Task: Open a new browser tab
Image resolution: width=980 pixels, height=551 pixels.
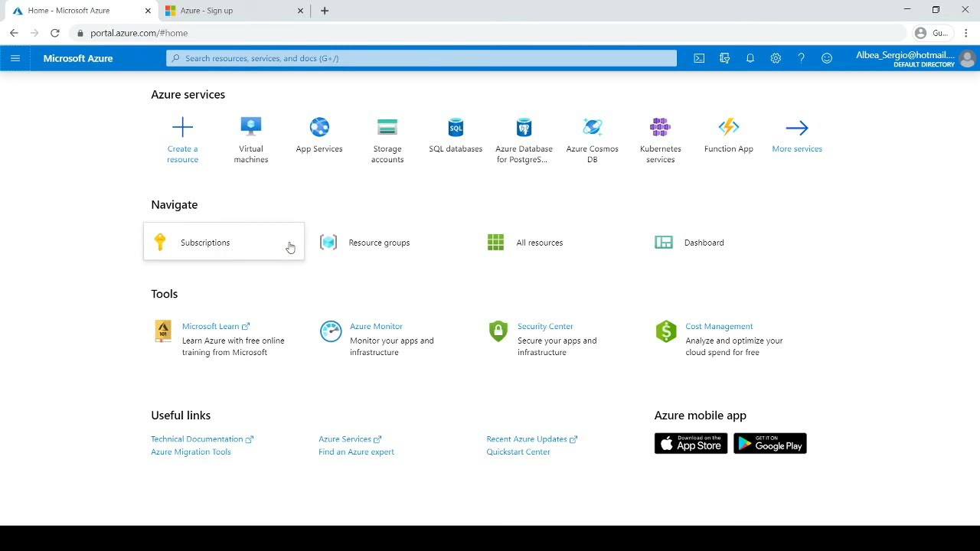Action: [325, 11]
